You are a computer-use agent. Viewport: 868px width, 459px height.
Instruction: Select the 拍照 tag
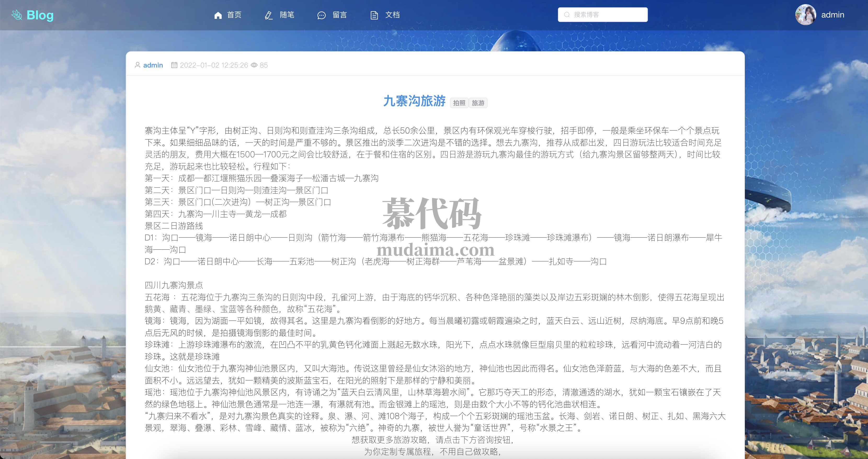tap(459, 103)
